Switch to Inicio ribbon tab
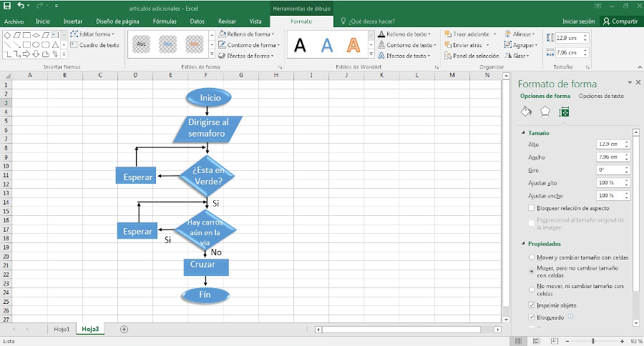 43,21
